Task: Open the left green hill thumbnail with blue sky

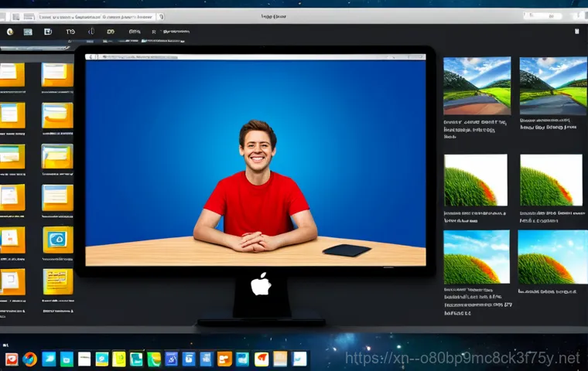Action: tap(477, 257)
